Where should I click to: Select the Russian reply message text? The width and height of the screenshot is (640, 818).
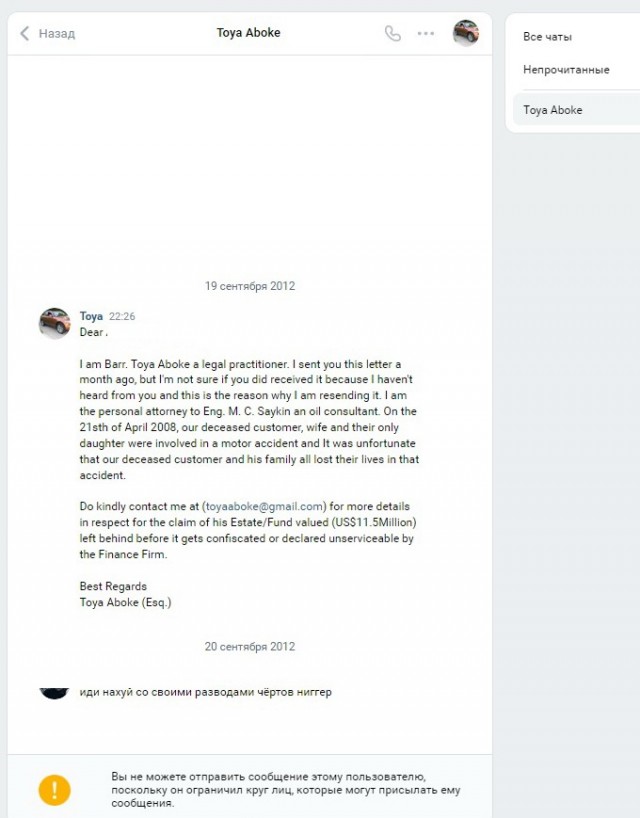[206, 692]
